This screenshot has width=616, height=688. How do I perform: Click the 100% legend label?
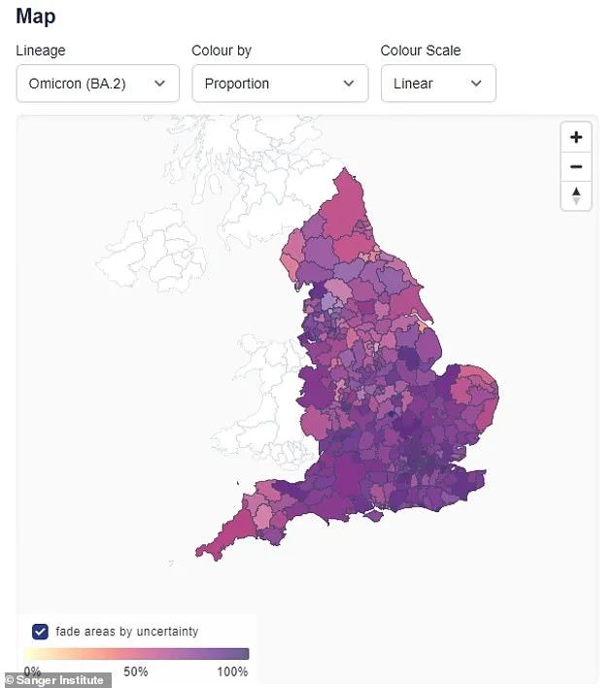(x=232, y=671)
